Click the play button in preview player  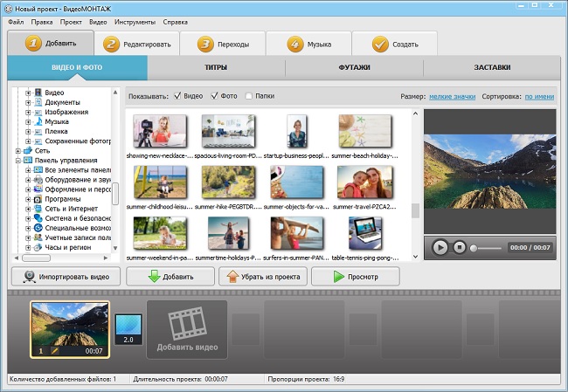coord(440,248)
